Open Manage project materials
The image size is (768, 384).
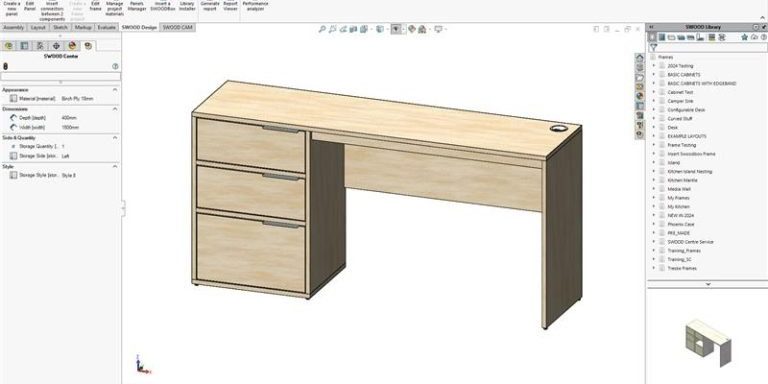click(x=115, y=8)
